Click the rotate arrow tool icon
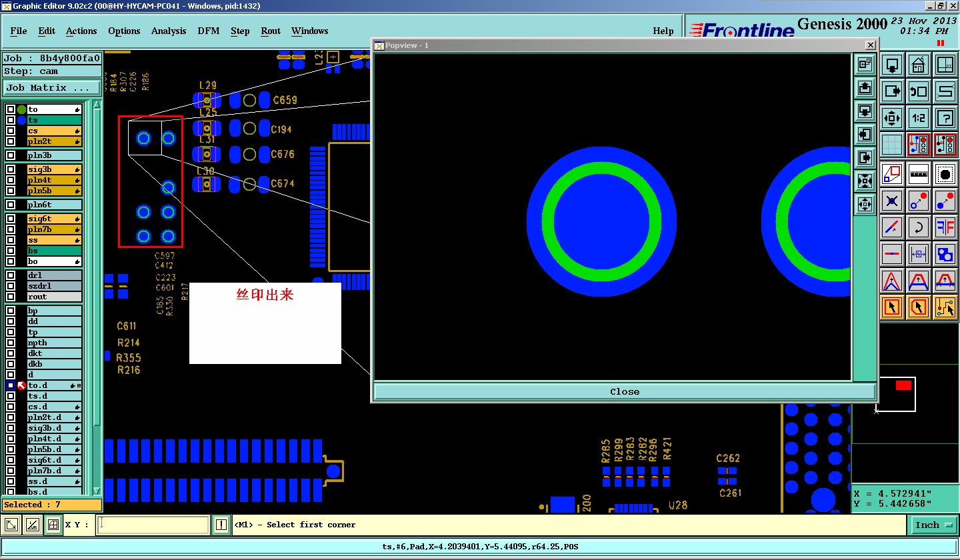This screenshot has height=560, width=960. (x=918, y=227)
